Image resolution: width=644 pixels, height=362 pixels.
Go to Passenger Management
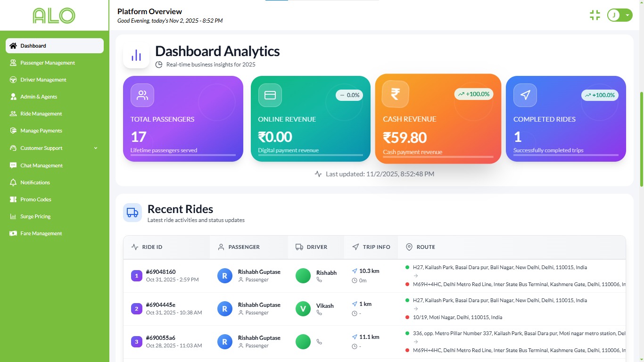[x=55, y=63]
